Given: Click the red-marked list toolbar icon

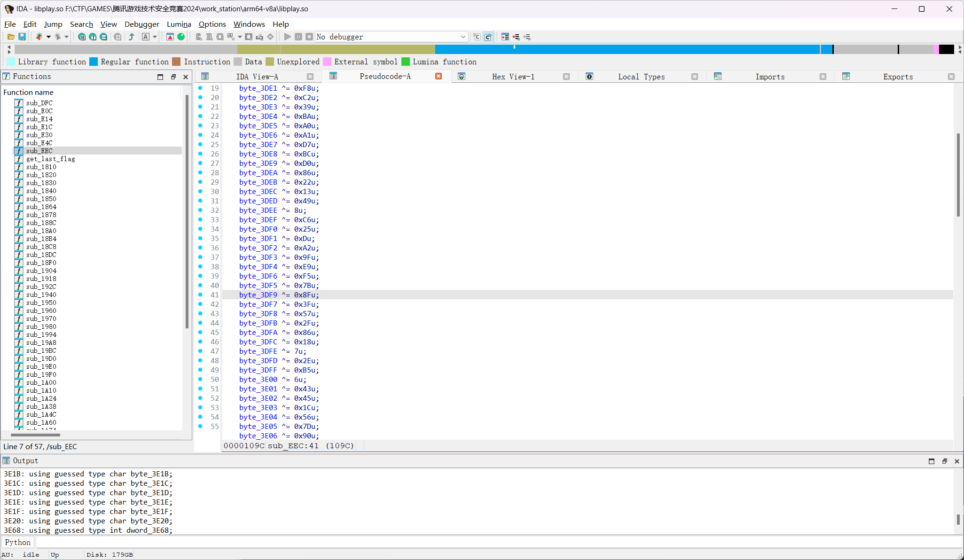Looking at the screenshot, I should point(505,37).
